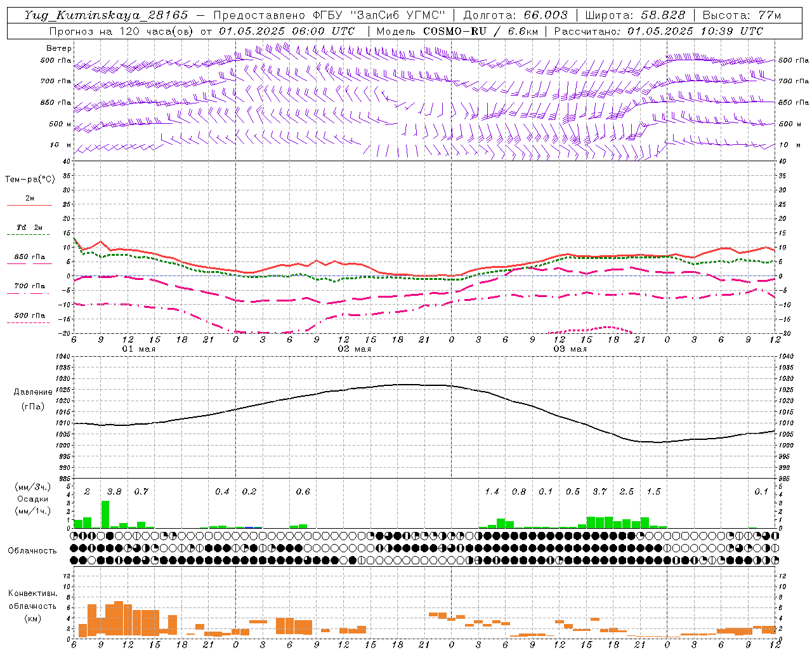Image resolution: width=812 pixels, height=650 pixels.
Task: Click the precipitation value 3.7
Action: 599,491
